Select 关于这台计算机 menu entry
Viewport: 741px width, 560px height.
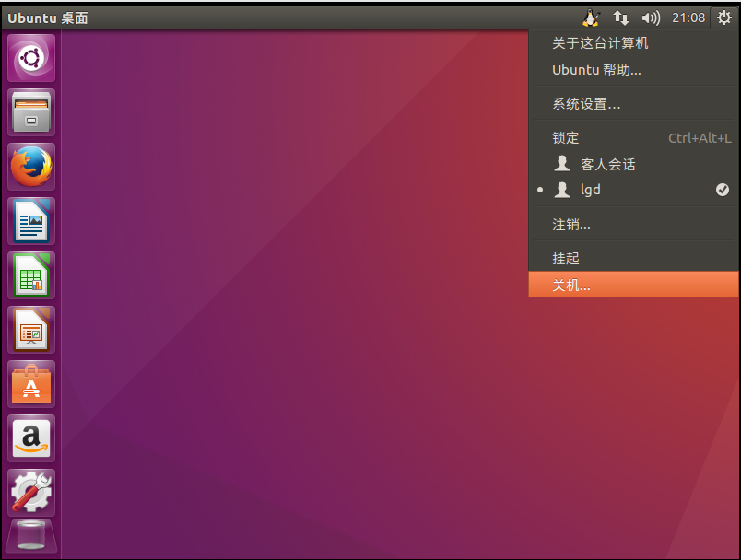pyautogui.click(x=634, y=43)
